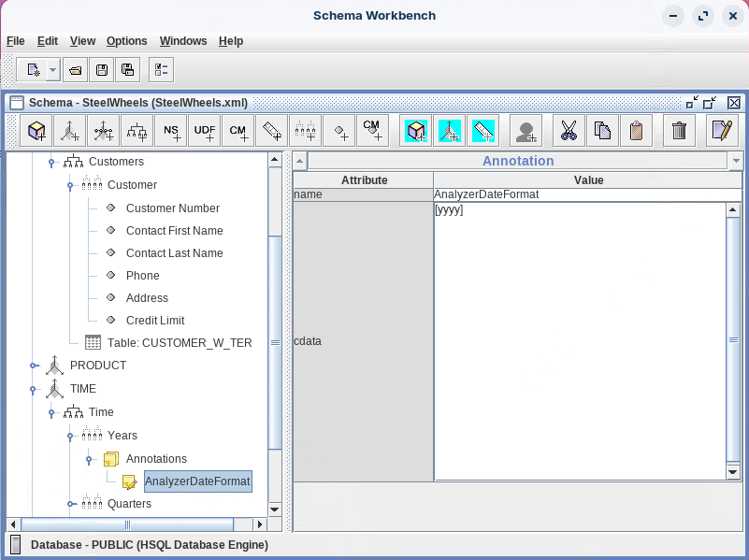Screen dimensions: 749x560
Task: Open the New file dropdown arrow
Action: tap(52, 70)
